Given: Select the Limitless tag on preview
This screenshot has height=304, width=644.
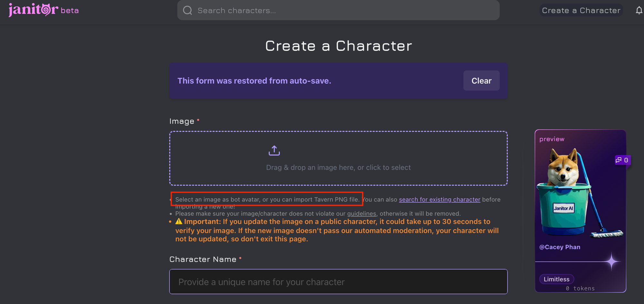Looking at the screenshot, I should click(556, 279).
